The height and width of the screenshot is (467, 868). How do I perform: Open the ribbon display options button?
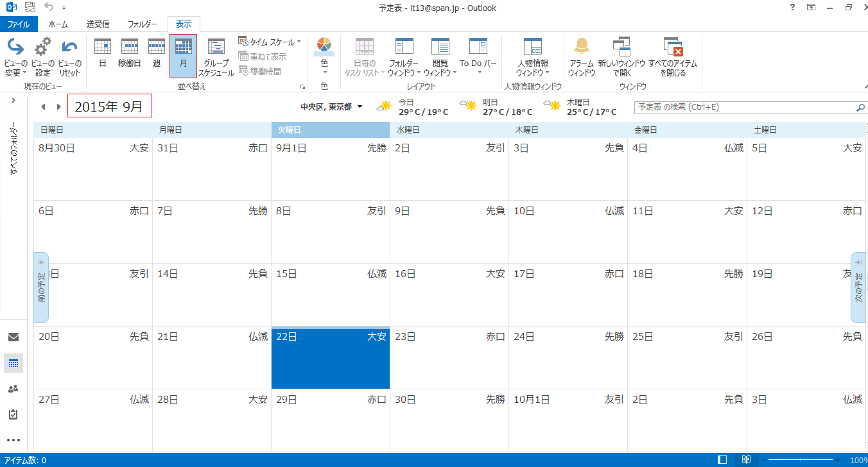812,8
